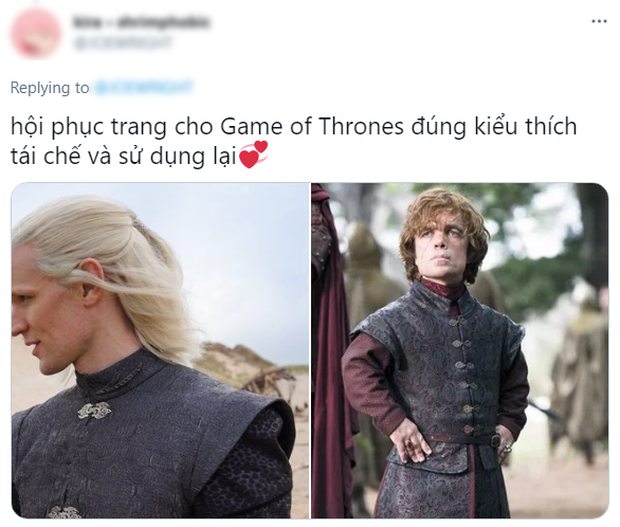Click the tweet text starting "hội phục trang"
The image size is (620, 527).
coord(293,141)
